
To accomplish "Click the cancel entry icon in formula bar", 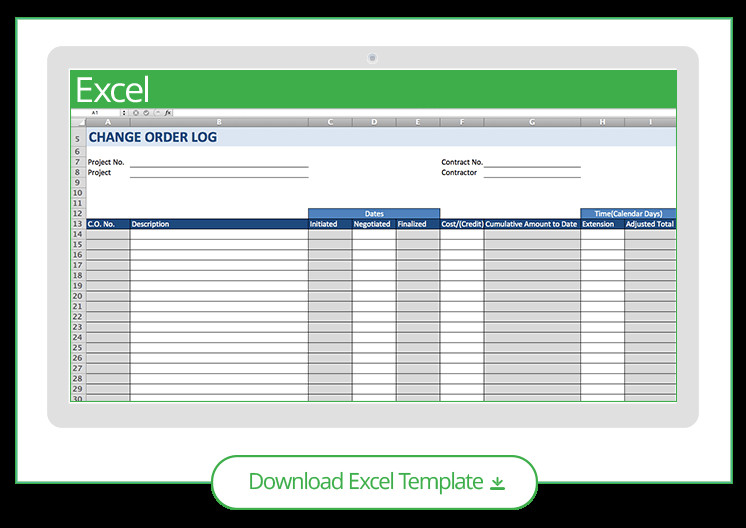I will point(136,113).
